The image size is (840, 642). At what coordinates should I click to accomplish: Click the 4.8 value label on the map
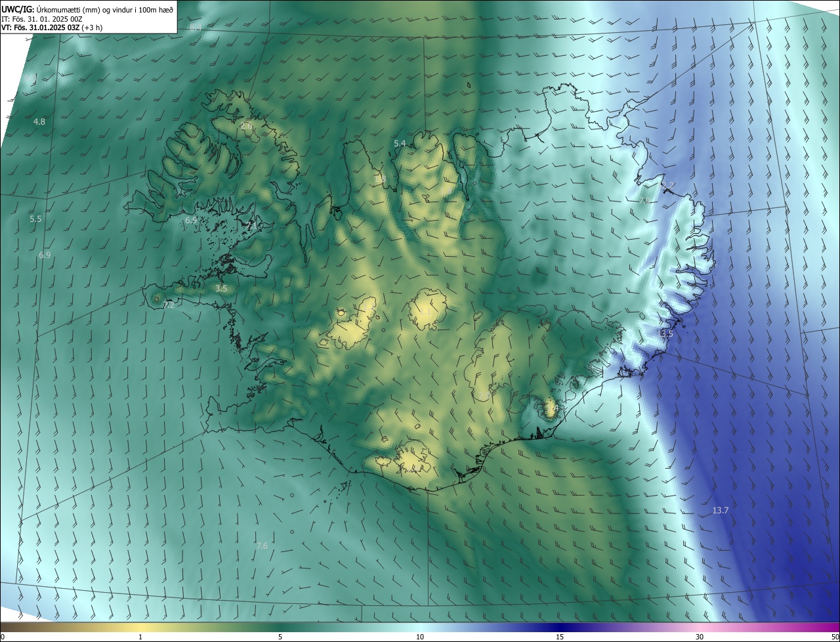click(x=39, y=121)
